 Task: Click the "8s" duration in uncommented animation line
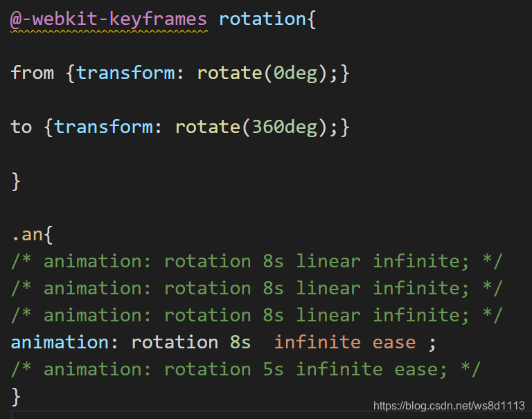240,342
